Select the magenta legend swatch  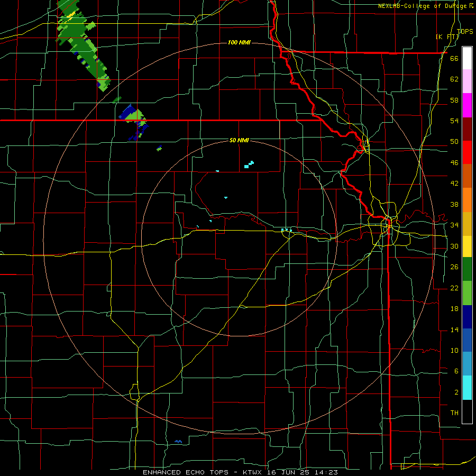coord(467,105)
